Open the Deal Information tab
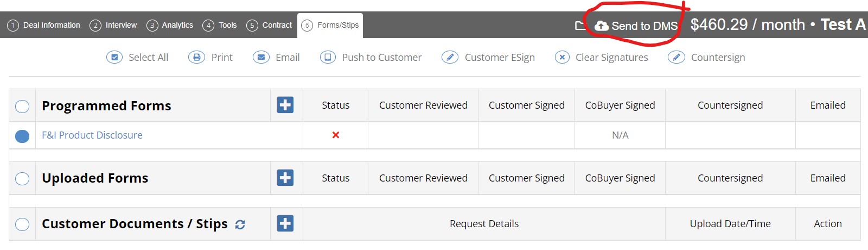Viewport: 868px width, 250px height. (x=44, y=25)
